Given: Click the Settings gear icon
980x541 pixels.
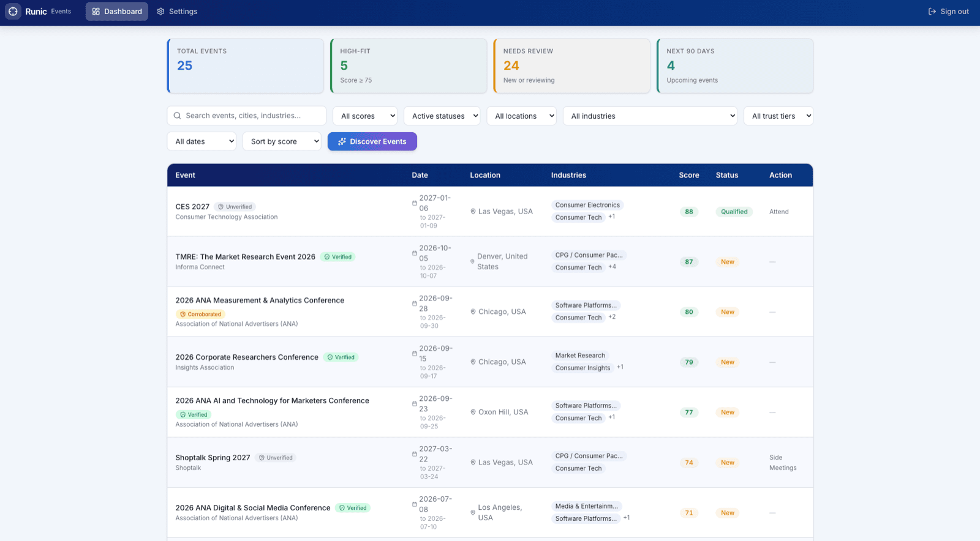Looking at the screenshot, I should 160,12.
